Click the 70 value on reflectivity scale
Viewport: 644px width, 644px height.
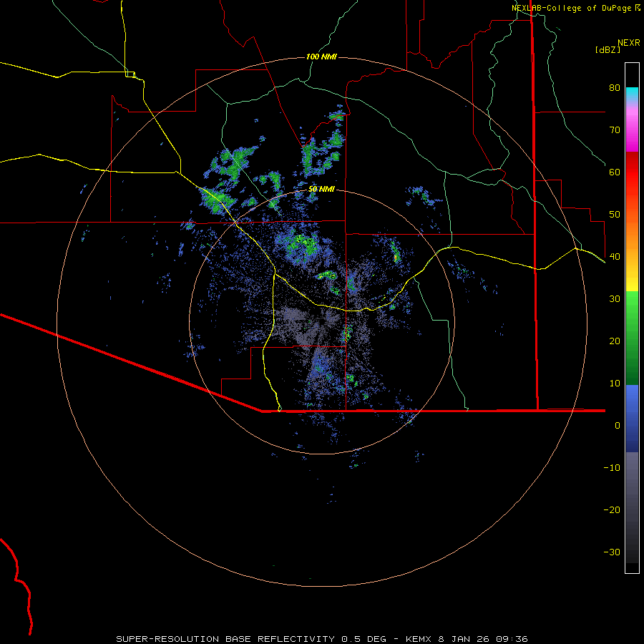(615, 130)
